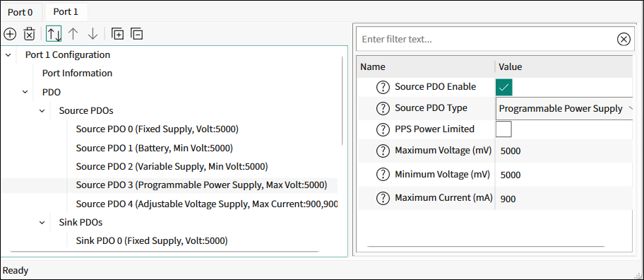Collapse the PDO tree node

coord(25,92)
